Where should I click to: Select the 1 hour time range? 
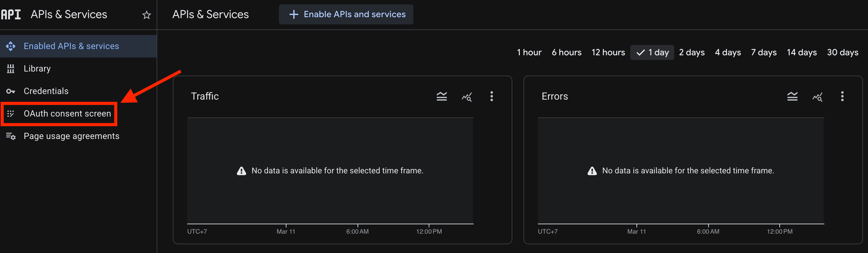[x=529, y=52]
